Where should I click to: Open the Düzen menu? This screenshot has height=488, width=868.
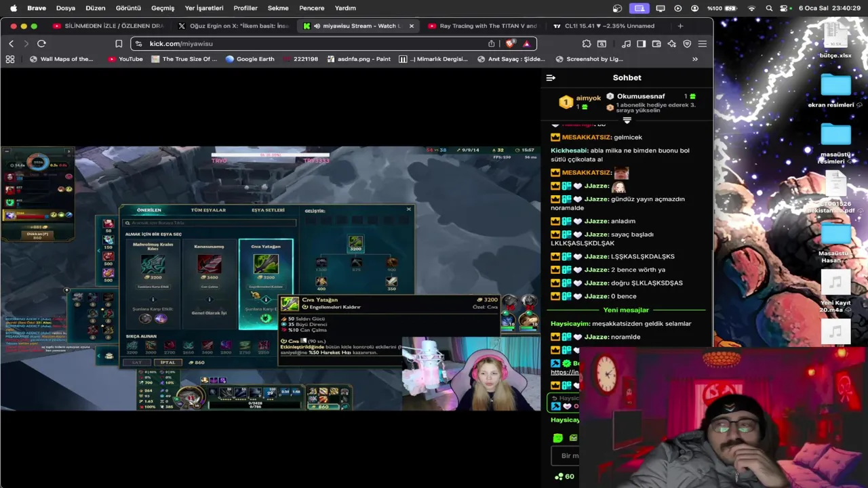[95, 8]
